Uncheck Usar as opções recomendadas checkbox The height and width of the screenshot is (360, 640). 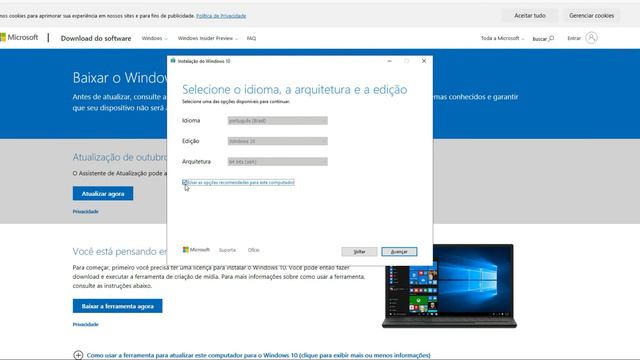pos(185,182)
